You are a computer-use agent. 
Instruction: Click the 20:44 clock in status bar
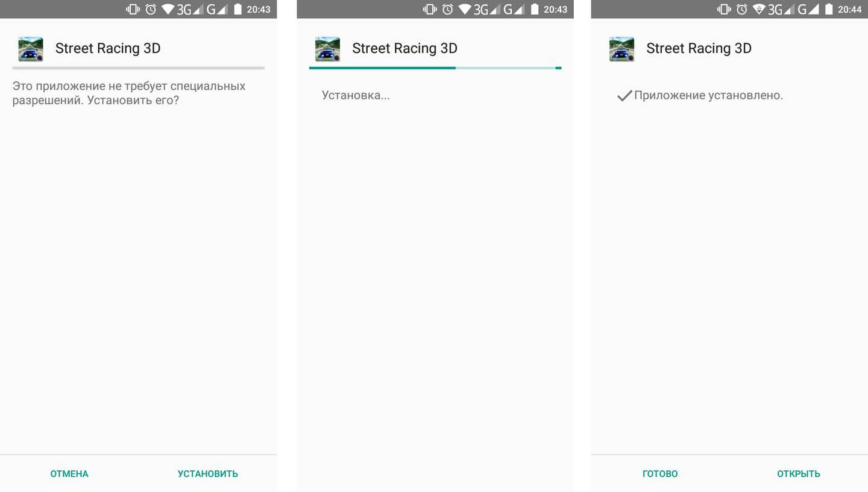pos(849,10)
